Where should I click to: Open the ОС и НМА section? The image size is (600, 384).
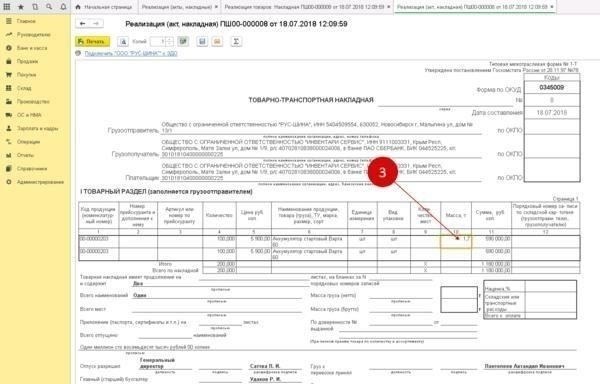(x=29, y=115)
